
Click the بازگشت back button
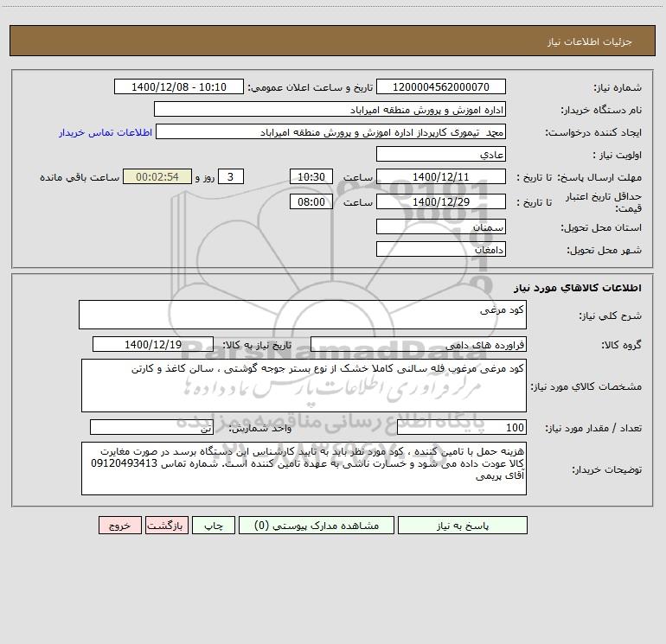166,526
